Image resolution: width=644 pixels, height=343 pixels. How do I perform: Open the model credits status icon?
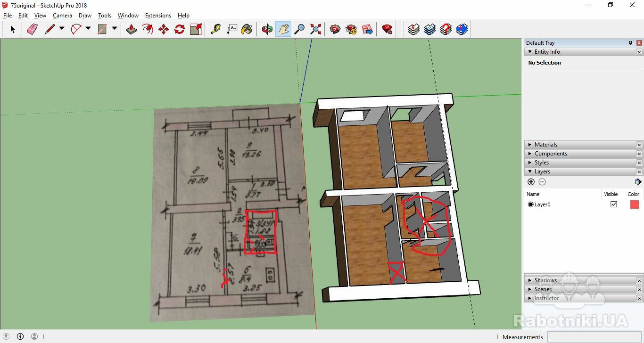[20, 336]
